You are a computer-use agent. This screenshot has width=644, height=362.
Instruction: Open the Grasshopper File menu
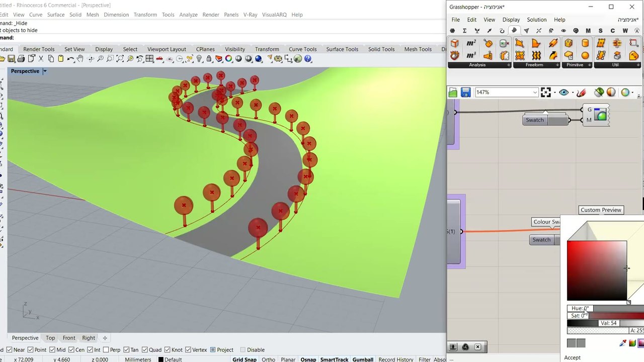coord(455,20)
